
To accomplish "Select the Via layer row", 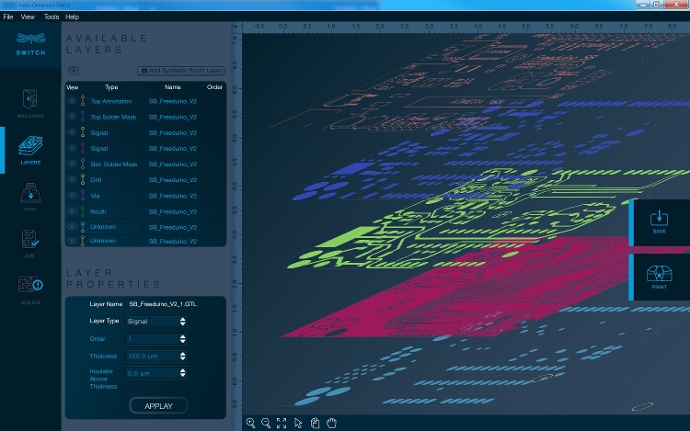I will (x=145, y=195).
